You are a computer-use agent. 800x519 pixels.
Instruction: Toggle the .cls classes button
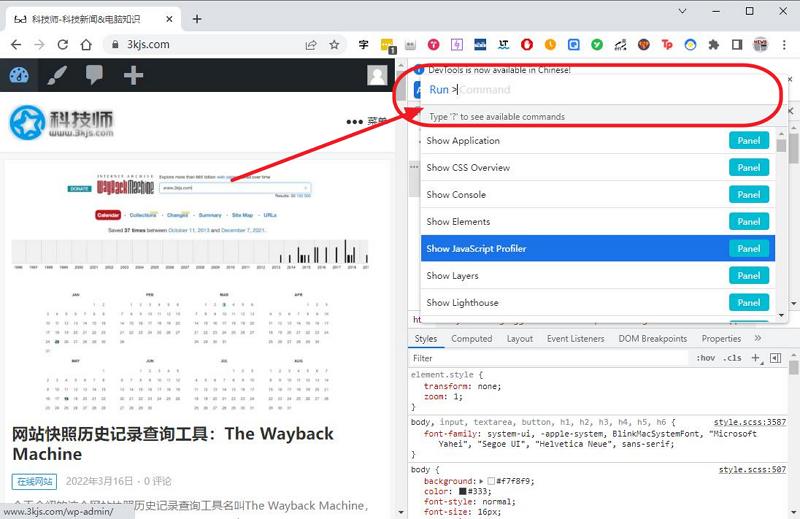coord(732,358)
